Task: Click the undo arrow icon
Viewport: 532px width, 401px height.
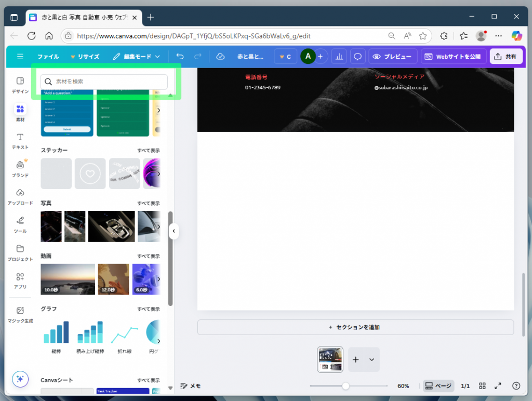Action: click(180, 57)
